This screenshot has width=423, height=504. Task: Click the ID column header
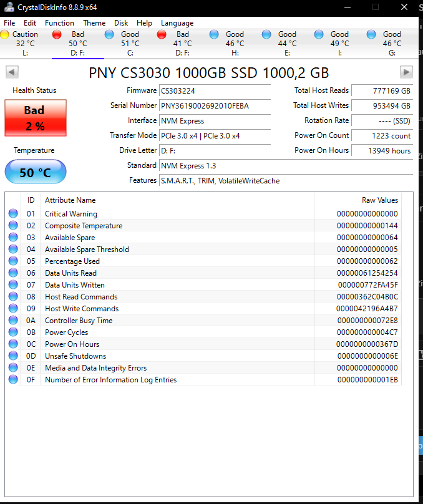pos(31,200)
